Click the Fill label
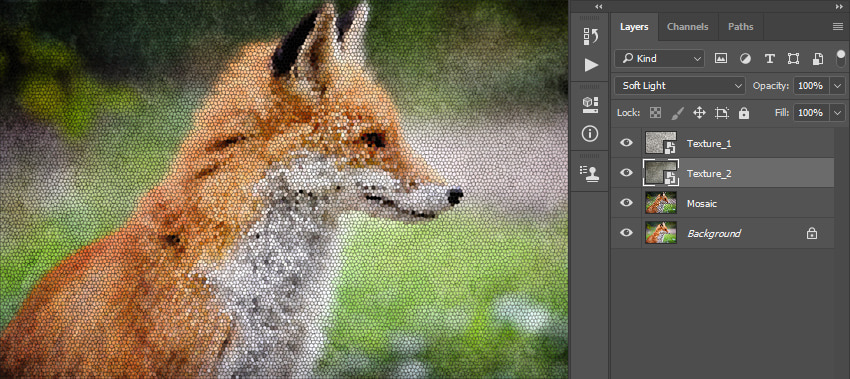This screenshot has width=850, height=379. click(x=783, y=113)
